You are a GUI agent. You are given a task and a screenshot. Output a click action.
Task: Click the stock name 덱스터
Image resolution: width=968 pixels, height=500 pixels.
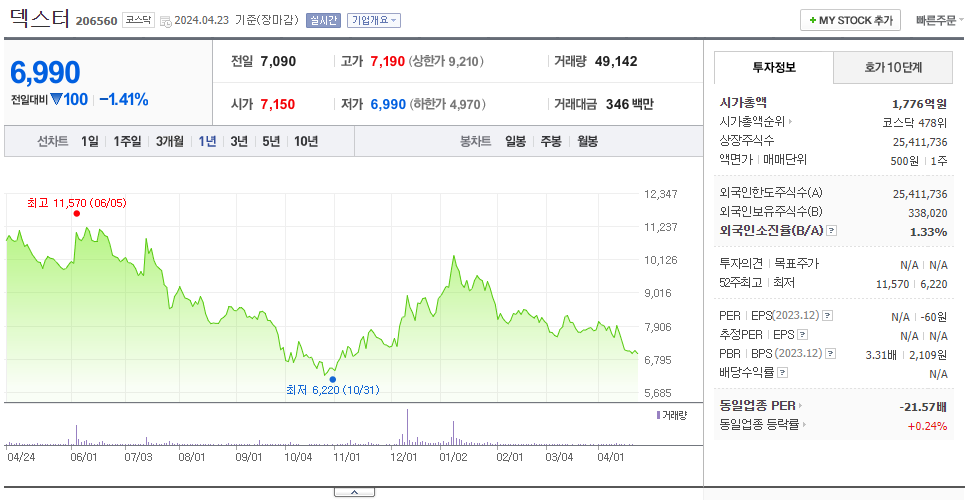coord(40,18)
